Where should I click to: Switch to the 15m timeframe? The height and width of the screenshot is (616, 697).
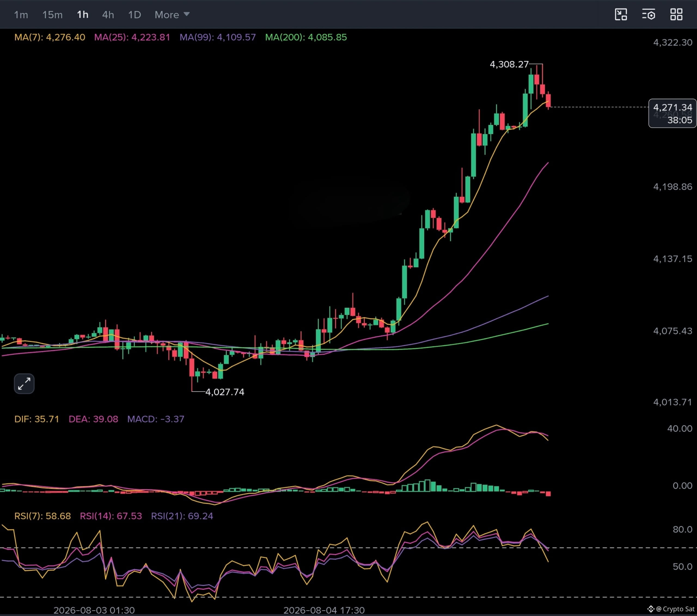coord(53,15)
